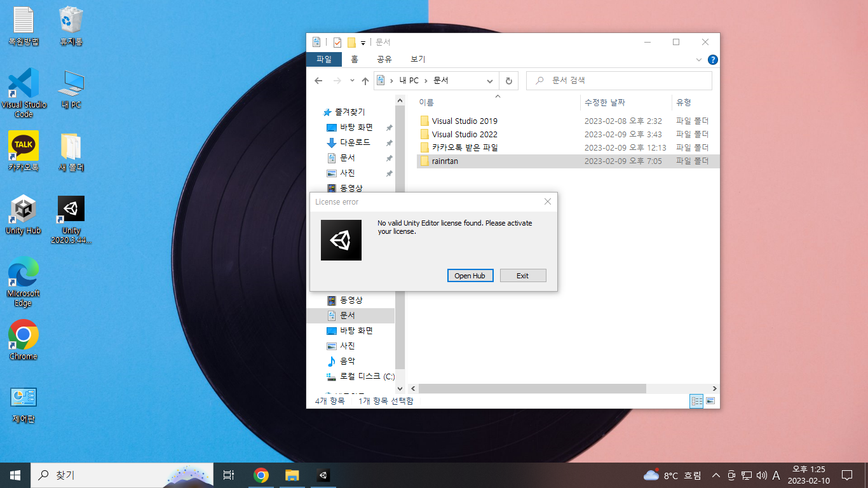
Task: Sort by 이름 column header
Action: pyautogui.click(x=498, y=102)
